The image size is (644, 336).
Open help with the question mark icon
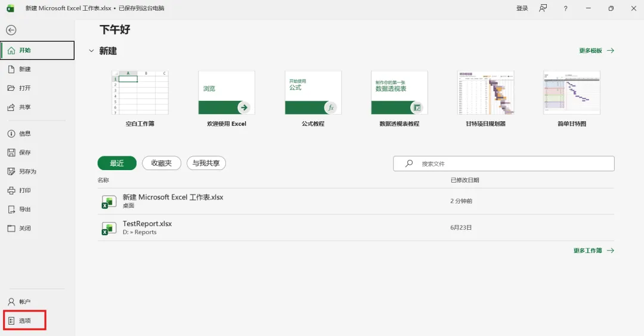tap(565, 8)
